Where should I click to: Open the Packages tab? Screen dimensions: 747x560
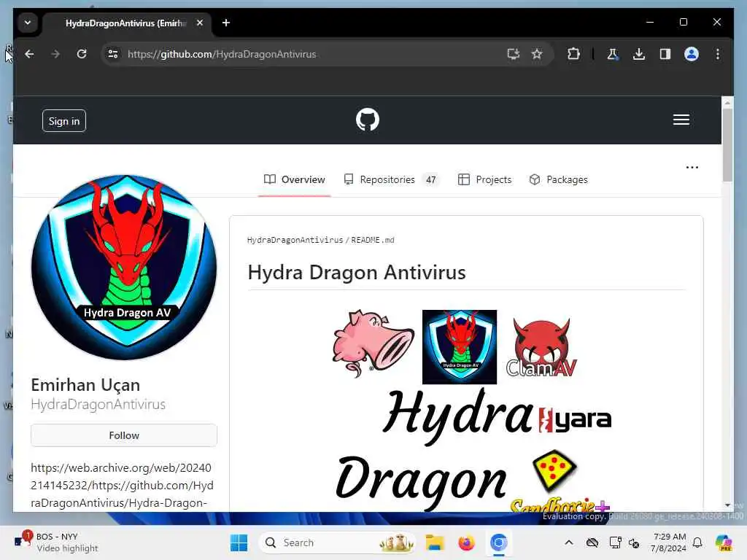click(x=558, y=179)
